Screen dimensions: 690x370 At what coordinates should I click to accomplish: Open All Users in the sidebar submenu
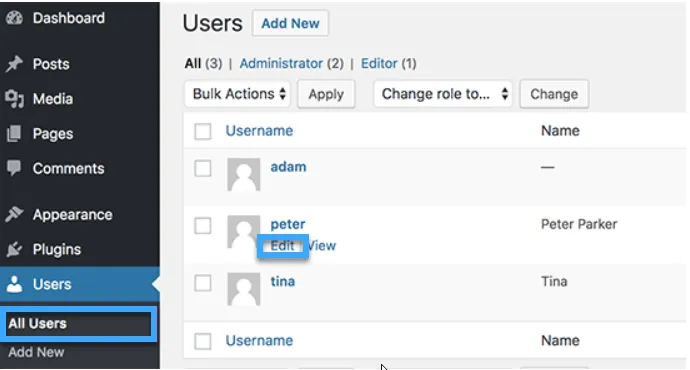(79, 324)
